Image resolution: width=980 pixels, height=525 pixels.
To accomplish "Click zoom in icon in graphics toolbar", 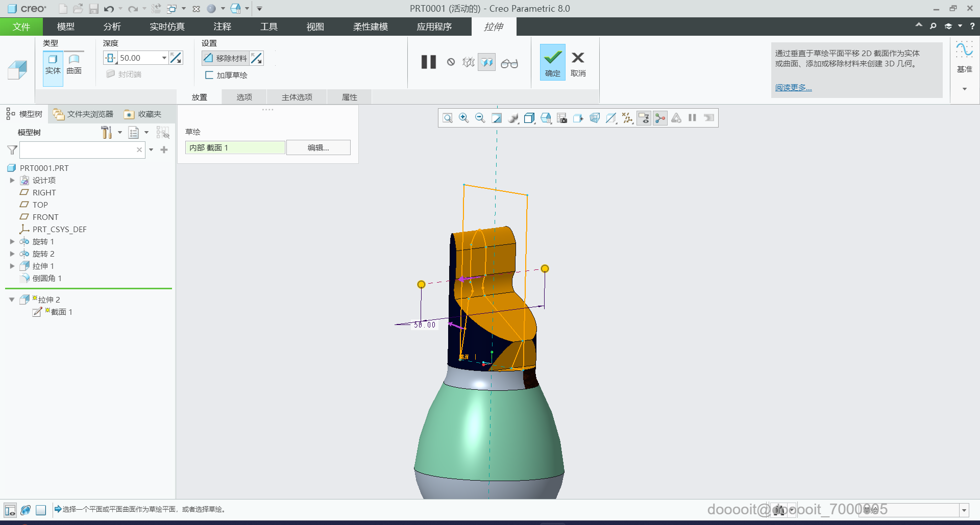I will coord(463,118).
